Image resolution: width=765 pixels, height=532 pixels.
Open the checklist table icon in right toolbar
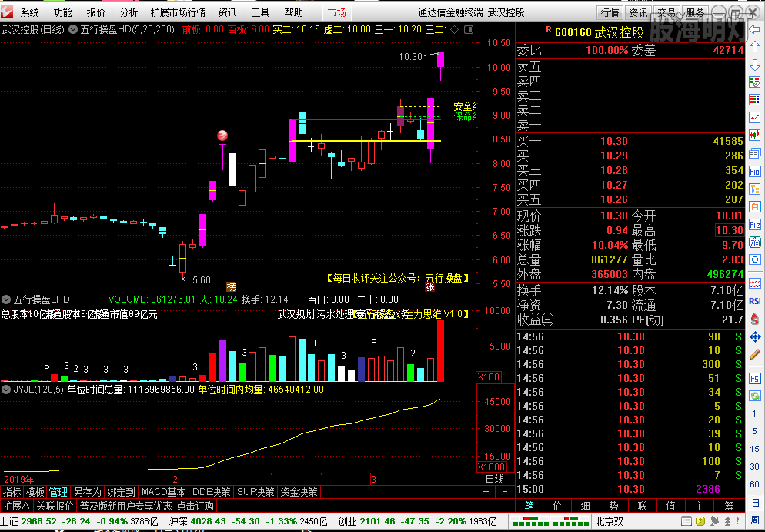[755, 82]
